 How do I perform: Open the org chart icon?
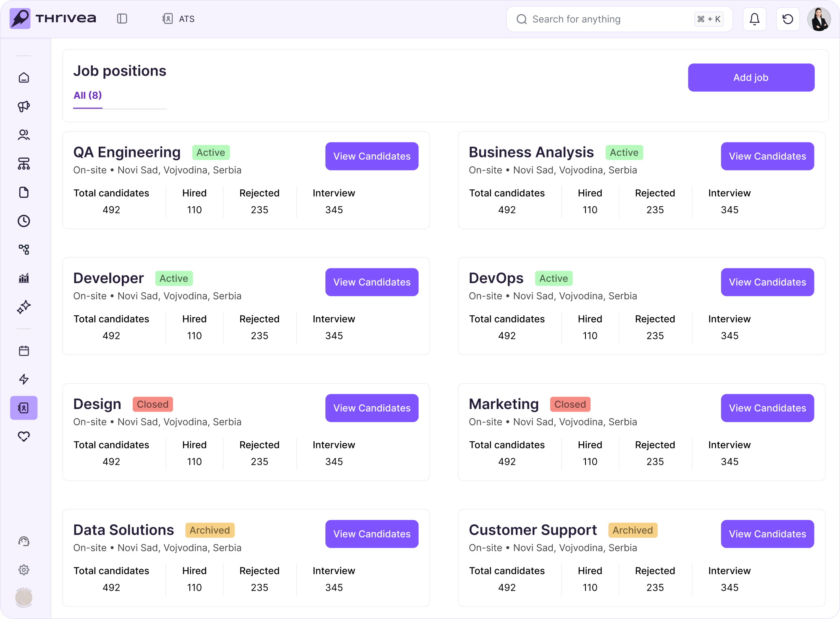coord(24,164)
